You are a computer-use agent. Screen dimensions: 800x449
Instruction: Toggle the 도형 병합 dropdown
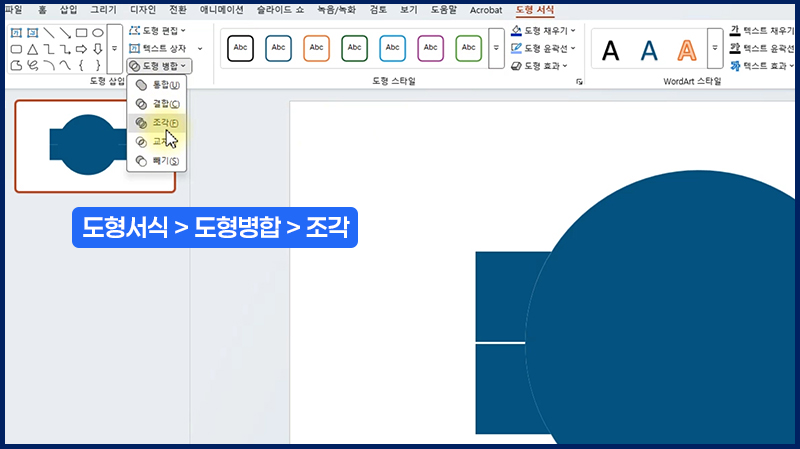(159, 66)
